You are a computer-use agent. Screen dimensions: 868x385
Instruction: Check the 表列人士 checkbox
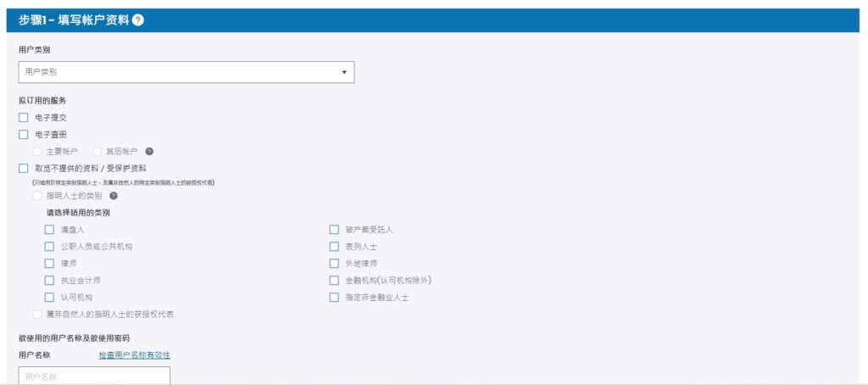334,247
